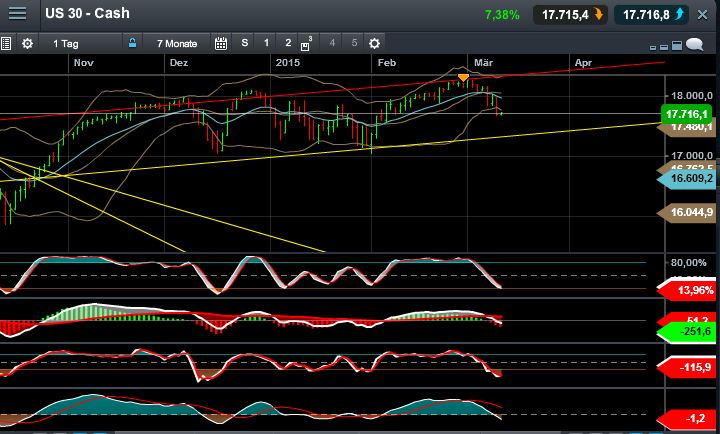Click the 17.000,0 price axis label
The width and height of the screenshot is (720, 434).
(x=692, y=156)
